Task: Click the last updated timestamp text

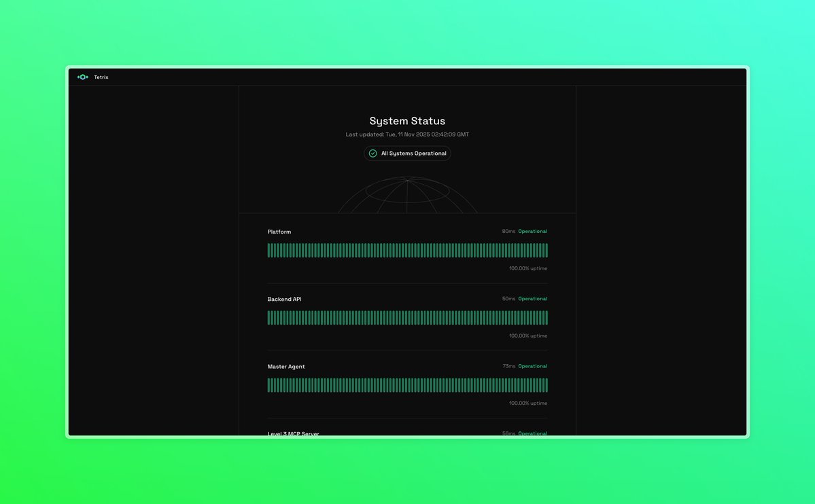Action: (x=407, y=134)
